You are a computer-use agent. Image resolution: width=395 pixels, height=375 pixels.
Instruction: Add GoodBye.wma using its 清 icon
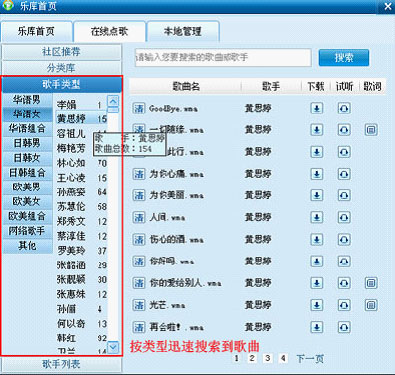(x=139, y=108)
